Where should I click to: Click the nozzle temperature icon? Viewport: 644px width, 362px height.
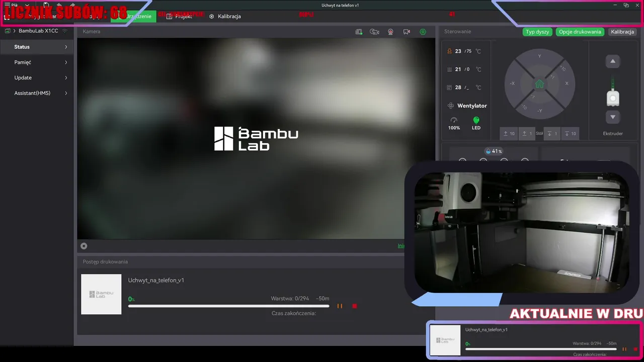point(449,51)
